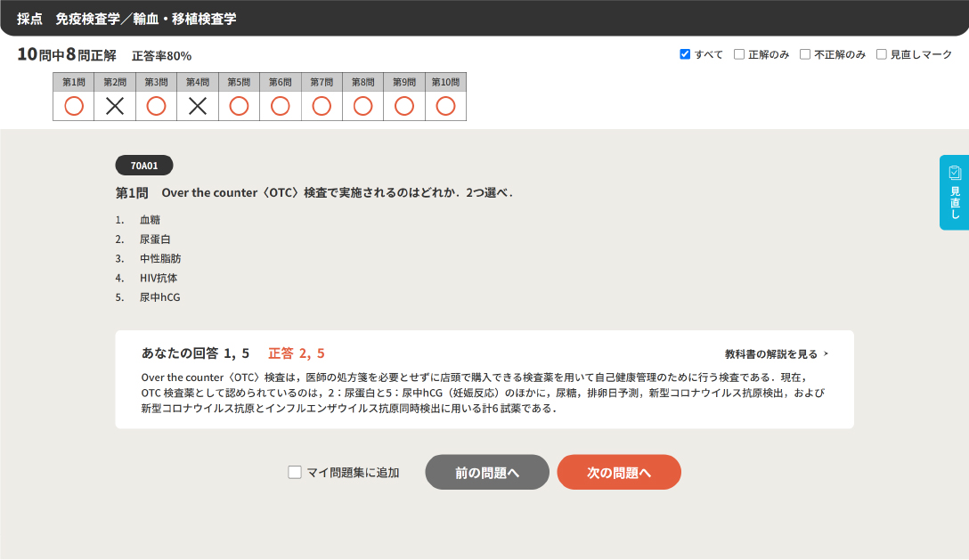Open the result circle for 第5問

tap(239, 106)
